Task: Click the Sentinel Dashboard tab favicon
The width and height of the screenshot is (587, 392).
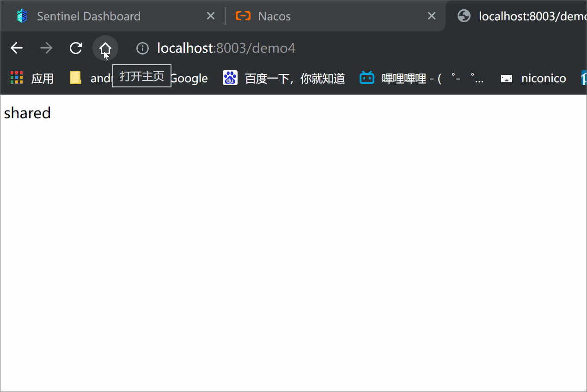Action: 22,16
